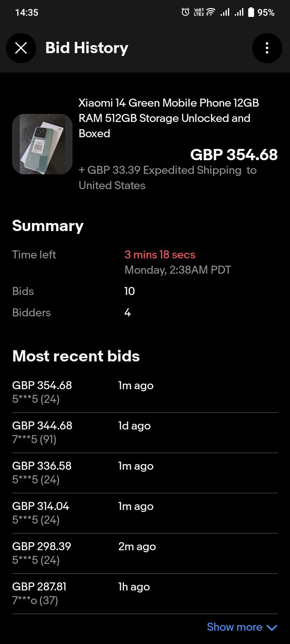Open the Xiaomi 14 Green listing title
The image size is (290, 644).
(168, 118)
